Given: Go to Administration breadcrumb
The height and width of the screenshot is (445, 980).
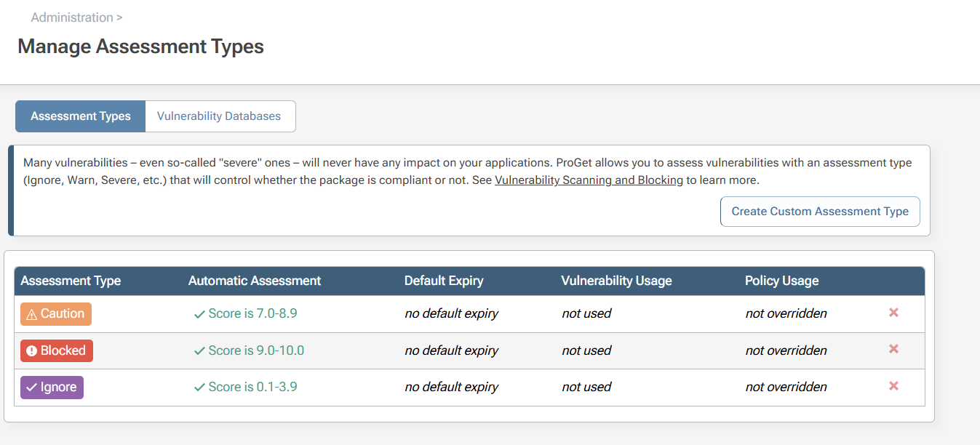Looking at the screenshot, I should click(x=72, y=17).
